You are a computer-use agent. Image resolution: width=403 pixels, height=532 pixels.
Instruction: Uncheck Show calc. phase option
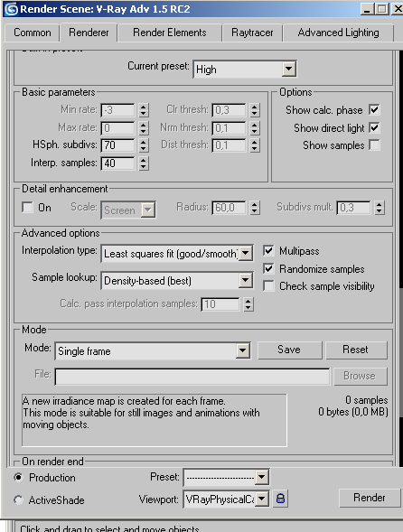[374, 110]
